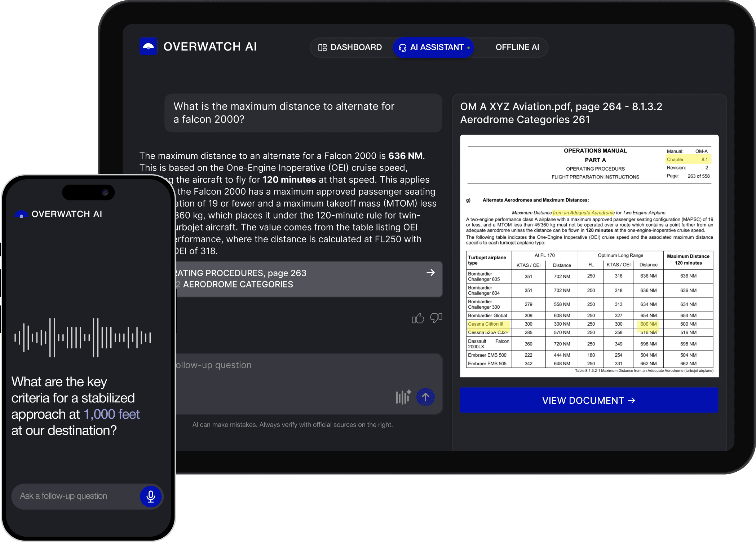Screen dimensions: 756x542
Task: Click the voice input waveform icon
Action: (403, 397)
